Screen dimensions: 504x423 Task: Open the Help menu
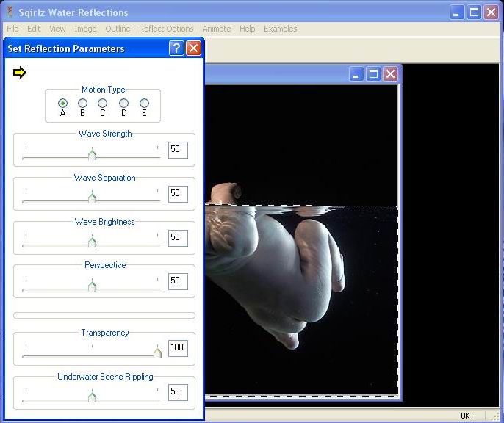247,29
